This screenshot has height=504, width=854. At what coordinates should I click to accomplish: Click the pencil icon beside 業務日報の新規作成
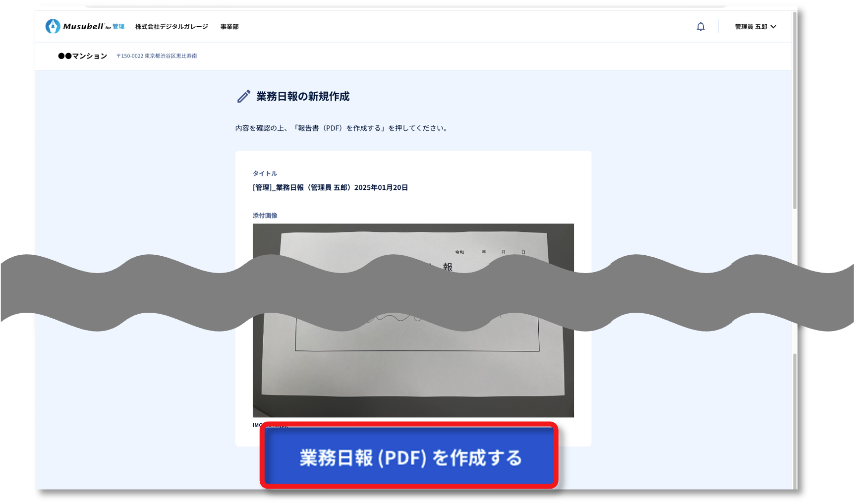[x=243, y=97]
